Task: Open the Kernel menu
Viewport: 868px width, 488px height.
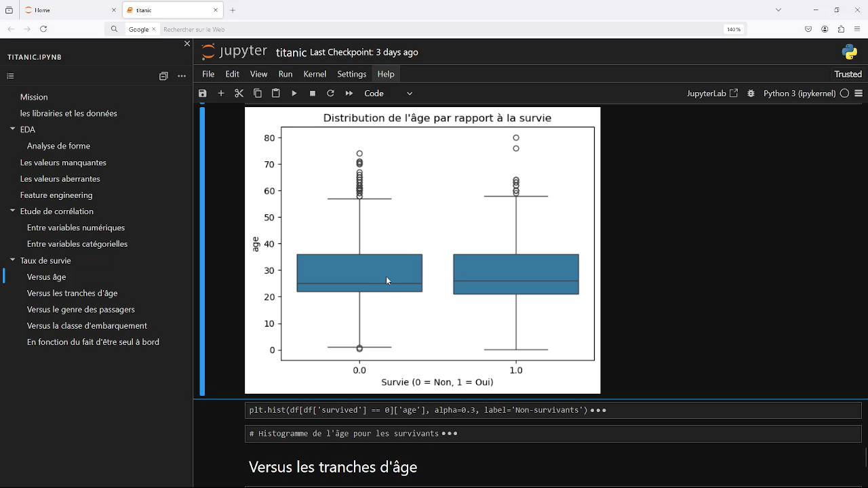Action: click(x=315, y=74)
